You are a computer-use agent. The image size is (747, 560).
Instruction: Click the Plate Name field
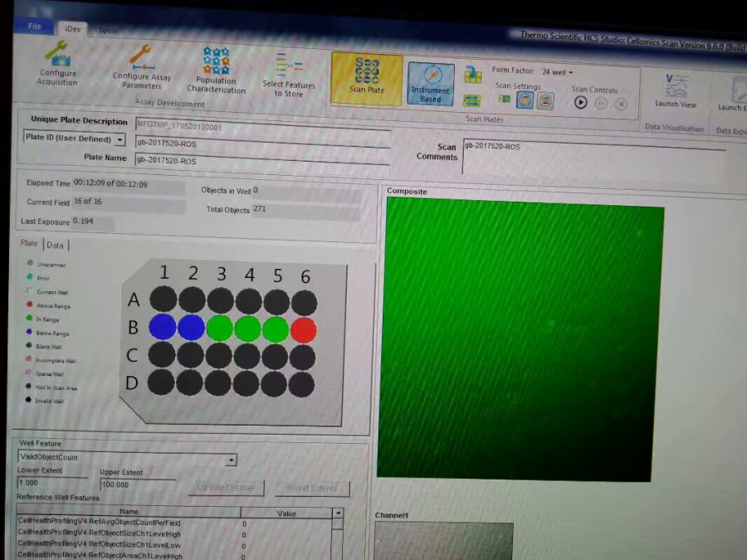pyautogui.click(x=262, y=161)
